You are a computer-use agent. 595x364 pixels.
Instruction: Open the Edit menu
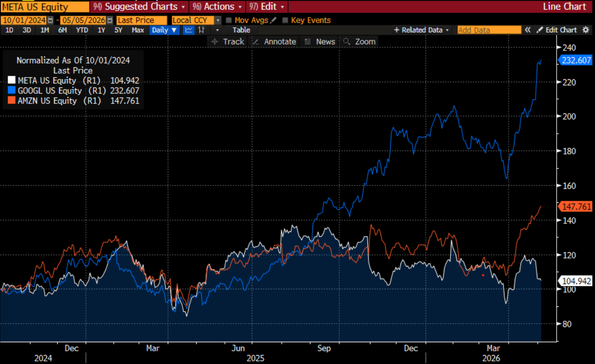(x=267, y=7)
